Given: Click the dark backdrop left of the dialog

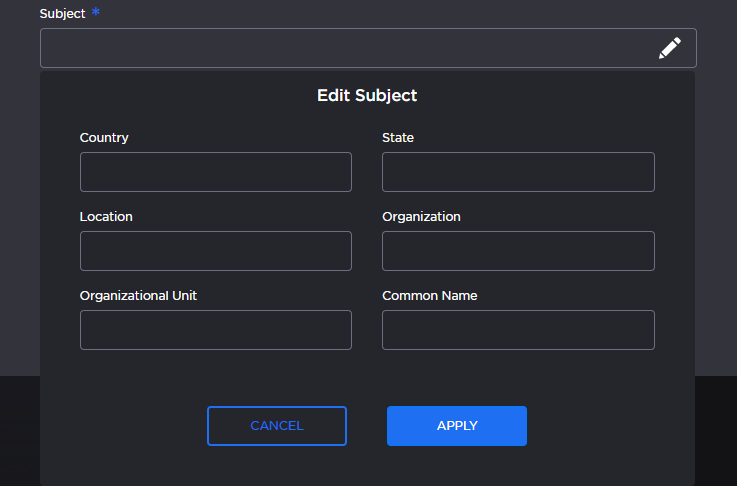Looking at the screenshot, I should 18,250.
